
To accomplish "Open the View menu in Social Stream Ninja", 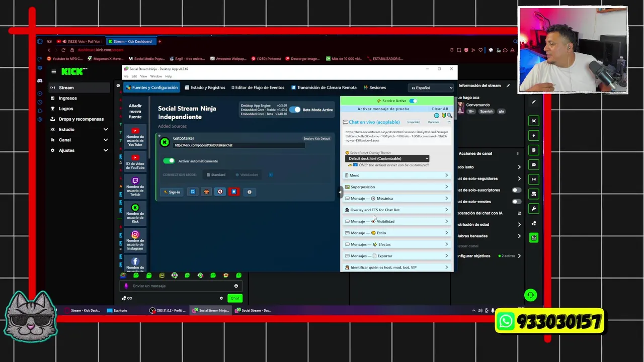I will click(143, 76).
